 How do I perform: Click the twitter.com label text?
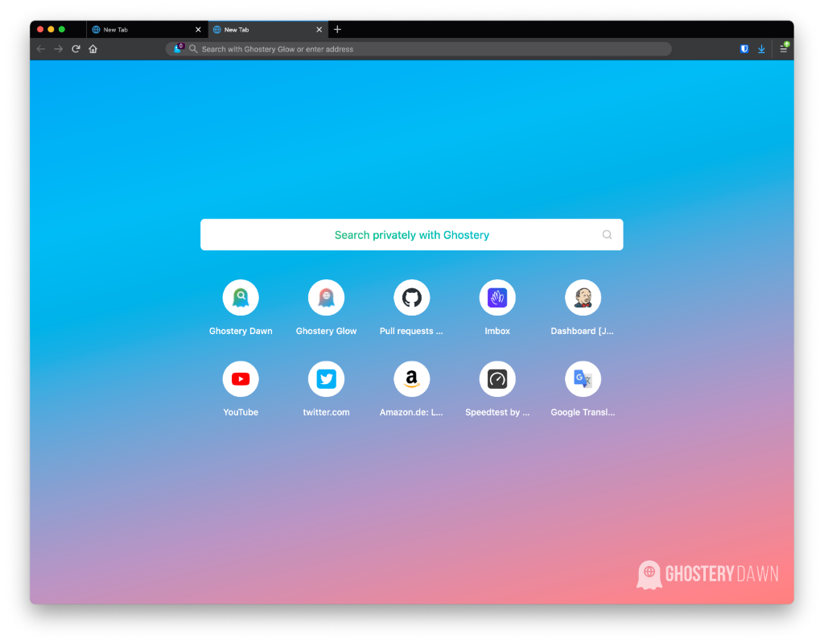tap(327, 412)
